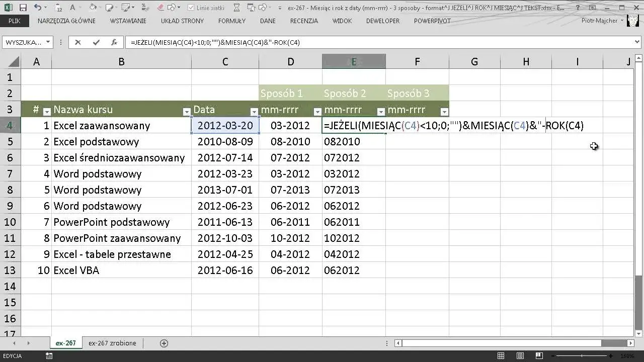Select column B header
Screen dimensions: 644x362
coord(121,62)
